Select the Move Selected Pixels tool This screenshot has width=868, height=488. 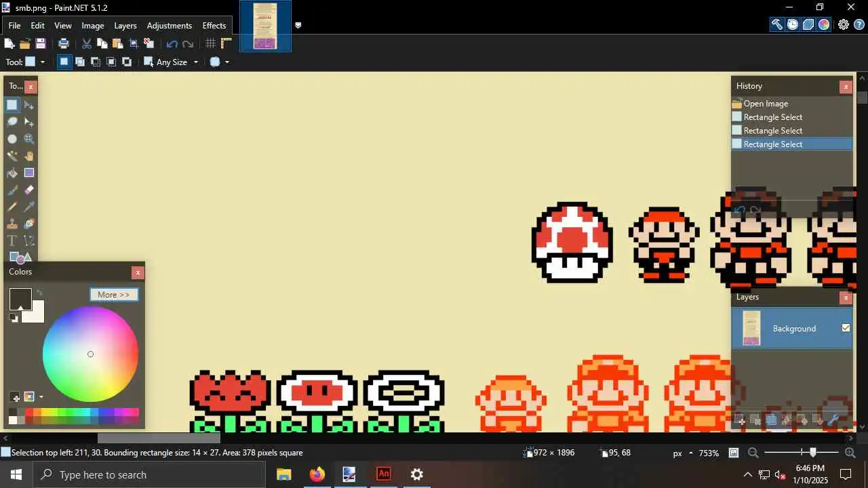[29, 104]
